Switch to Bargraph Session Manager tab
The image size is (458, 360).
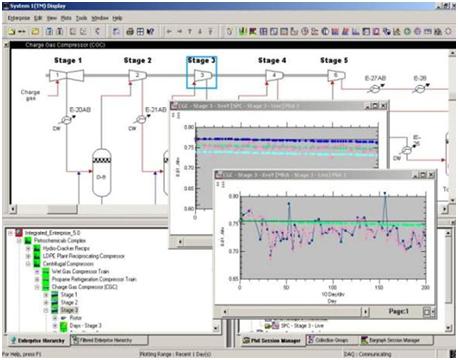(x=396, y=340)
